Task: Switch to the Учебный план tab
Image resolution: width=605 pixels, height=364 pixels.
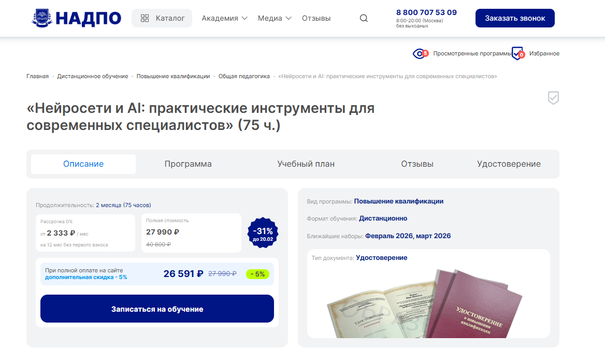Action: point(306,164)
